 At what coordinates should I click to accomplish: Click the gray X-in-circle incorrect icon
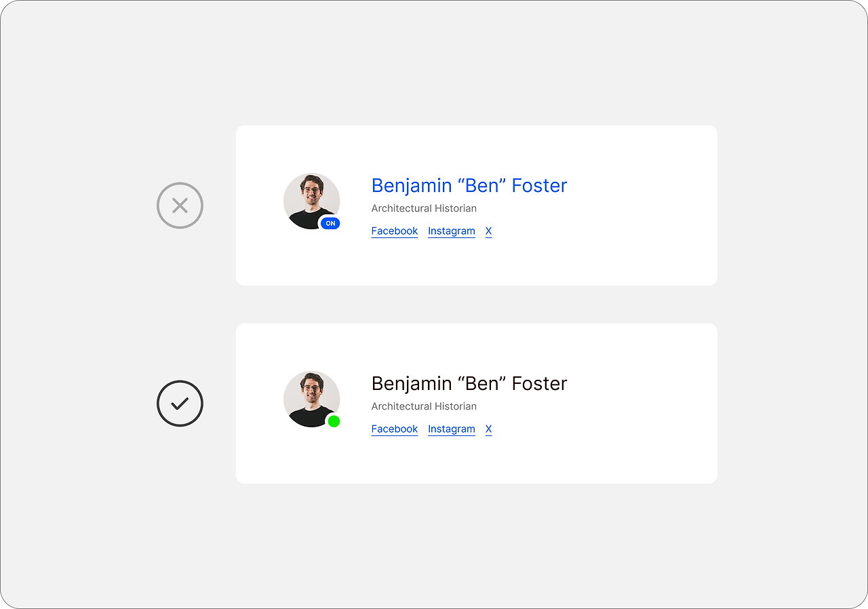click(x=180, y=205)
